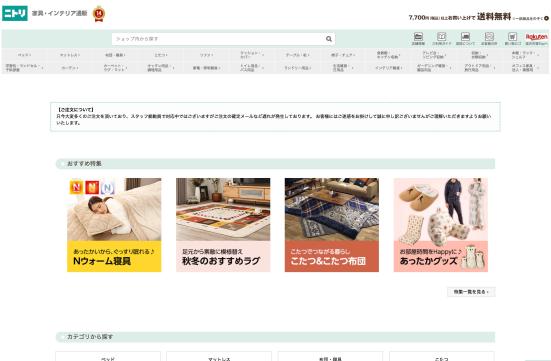This screenshot has height=361, width=551.
Task: Open the shopping cart icon
Action: pos(513,39)
